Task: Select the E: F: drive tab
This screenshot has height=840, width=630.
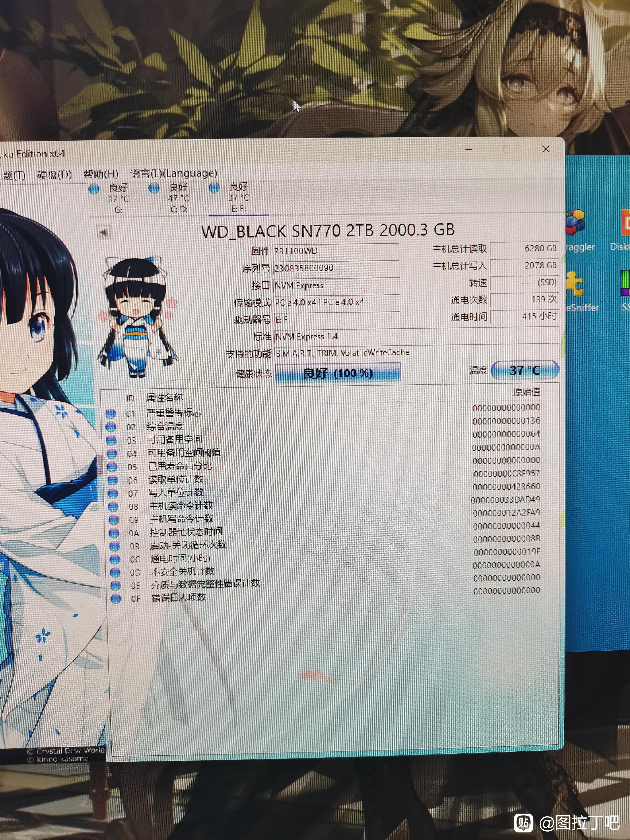Action: click(238, 197)
